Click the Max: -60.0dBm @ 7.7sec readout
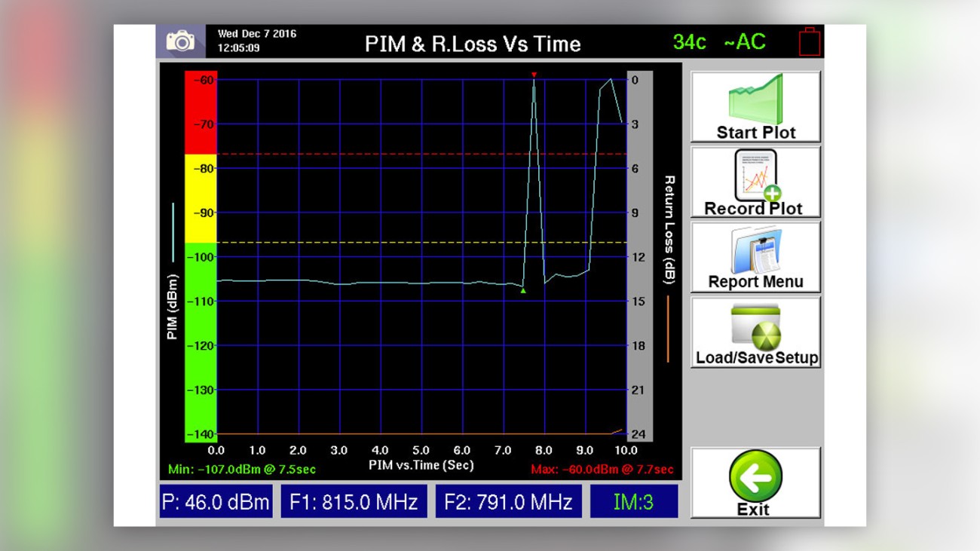 tap(602, 470)
